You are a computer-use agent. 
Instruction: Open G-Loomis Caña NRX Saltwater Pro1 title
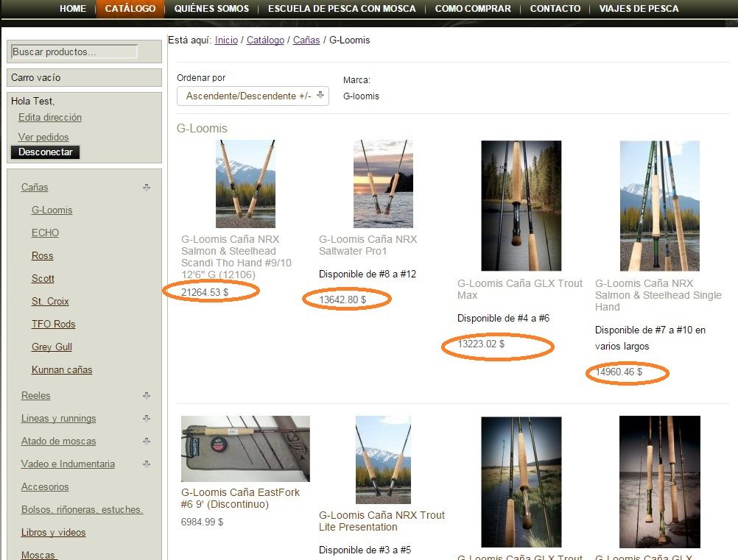click(x=368, y=245)
